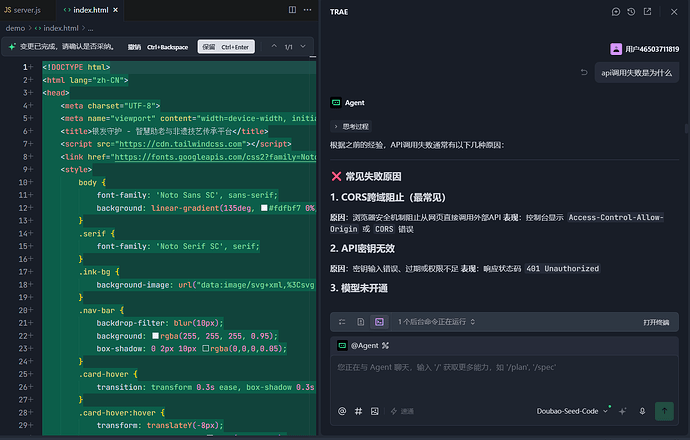Click the green sparkle icon in change bar
Viewport: 690px width, 440px height.
point(12,46)
